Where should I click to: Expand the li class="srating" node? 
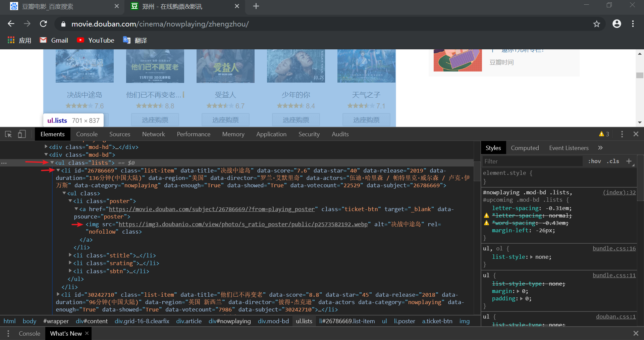(70, 263)
